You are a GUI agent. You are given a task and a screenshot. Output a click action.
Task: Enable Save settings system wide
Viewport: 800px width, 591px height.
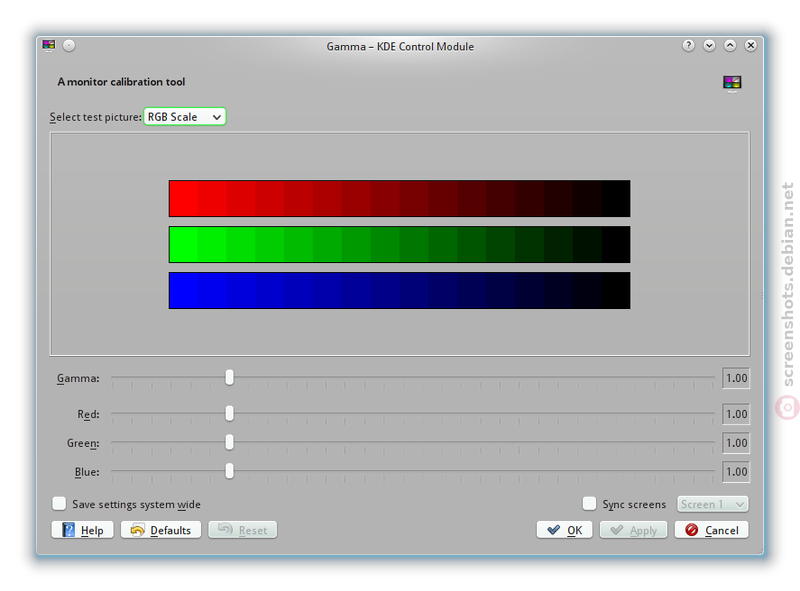click(x=59, y=504)
